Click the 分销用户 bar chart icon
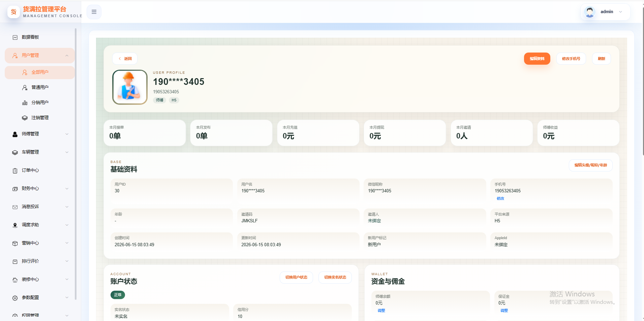 pos(25,103)
